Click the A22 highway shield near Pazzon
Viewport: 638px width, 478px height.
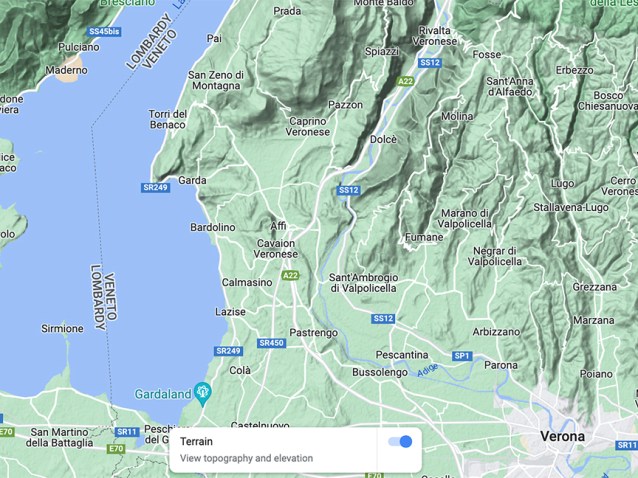coord(405,81)
